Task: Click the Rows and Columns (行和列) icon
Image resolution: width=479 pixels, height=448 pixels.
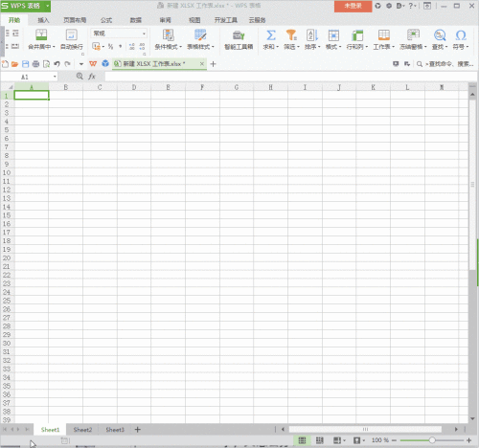Action: (357, 35)
